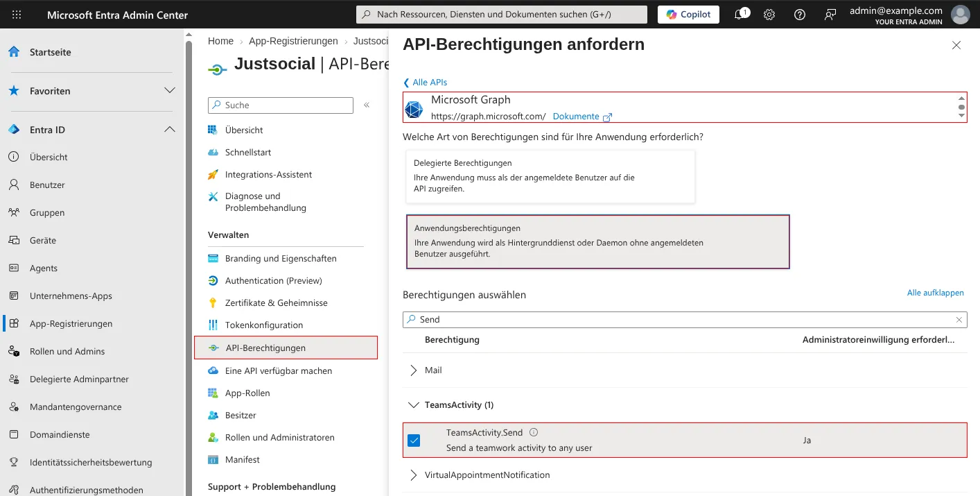This screenshot has height=496, width=980.
Task: Select the Delegierte Berechtigungen permission type
Action: [550, 176]
